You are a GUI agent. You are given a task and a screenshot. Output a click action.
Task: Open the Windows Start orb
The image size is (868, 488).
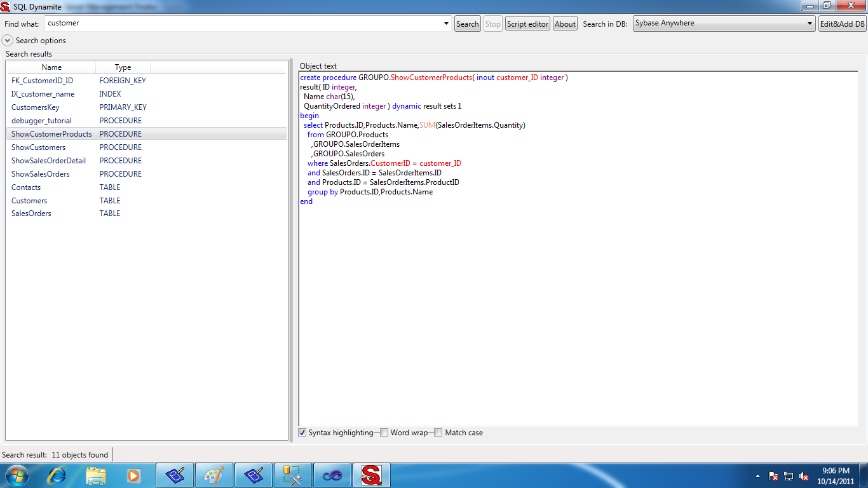click(x=16, y=475)
